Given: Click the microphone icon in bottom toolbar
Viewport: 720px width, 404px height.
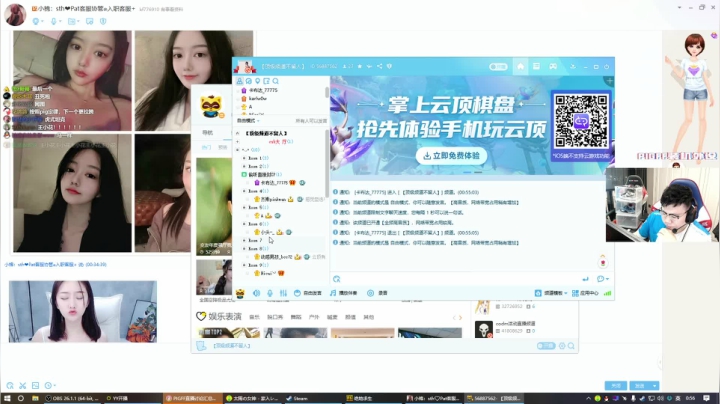Looking at the screenshot, I should pos(270,293).
